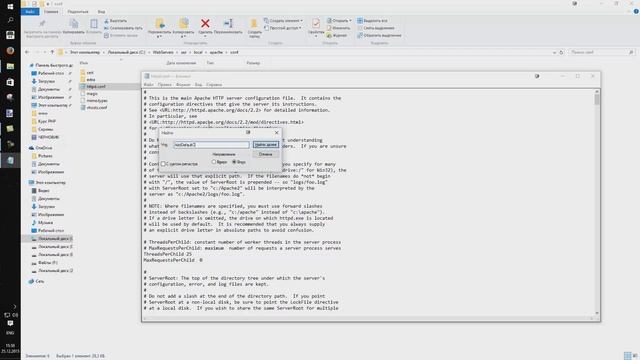Image resolution: width=640 pixels, height=360 pixels.
Task: Select Music (Музыка) in navigation pane
Action: (45, 222)
